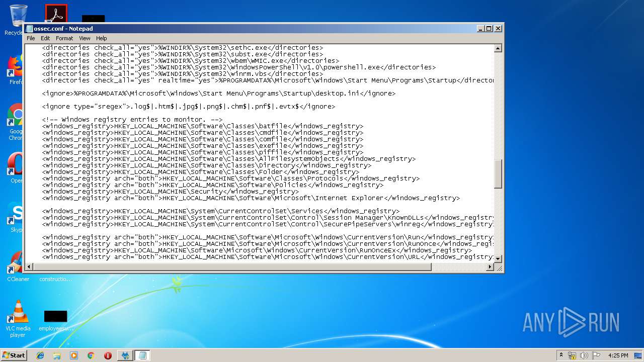Minimize the Notepad window
The image size is (644, 362).
click(x=480, y=29)
